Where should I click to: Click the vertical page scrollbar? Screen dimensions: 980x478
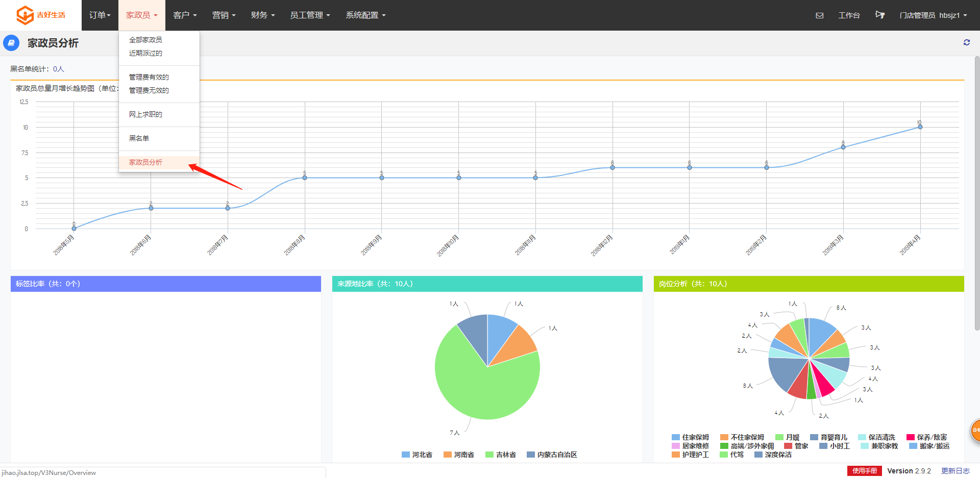(x=977, y=194)
